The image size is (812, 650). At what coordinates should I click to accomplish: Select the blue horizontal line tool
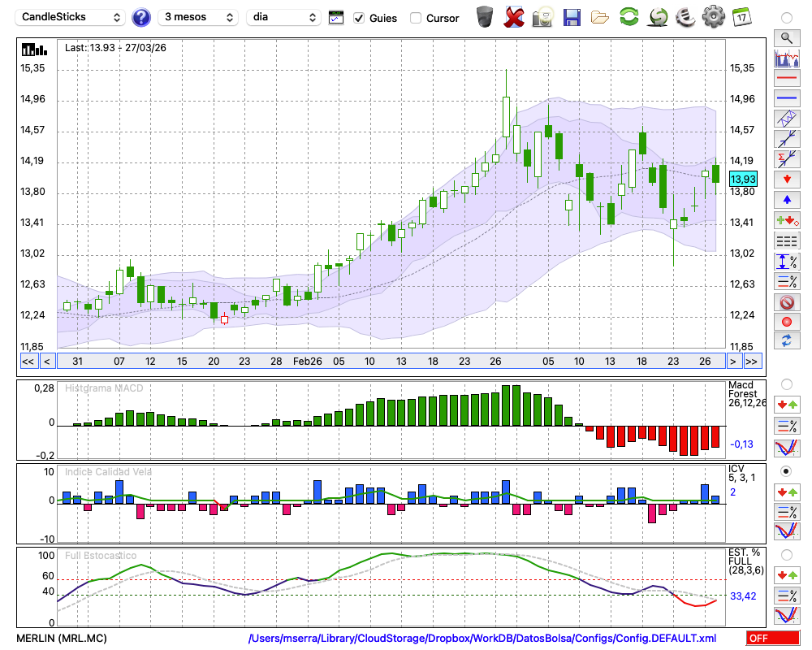(786, 98)
